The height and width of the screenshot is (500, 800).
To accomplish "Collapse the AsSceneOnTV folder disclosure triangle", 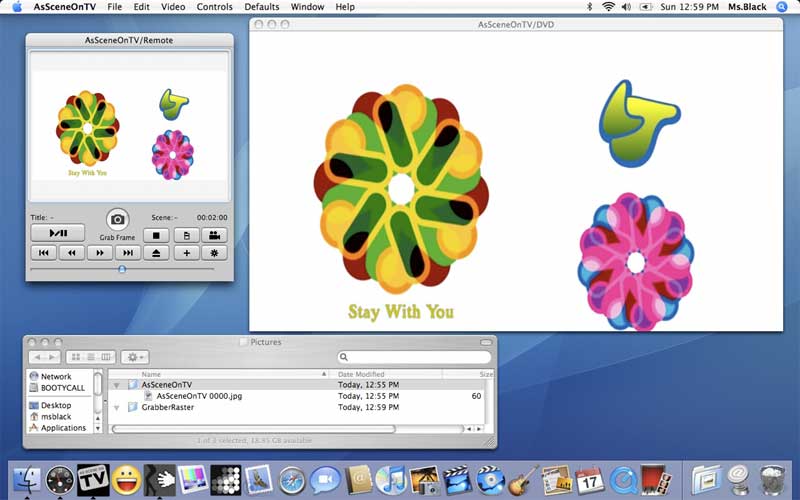I will [116, 385].
